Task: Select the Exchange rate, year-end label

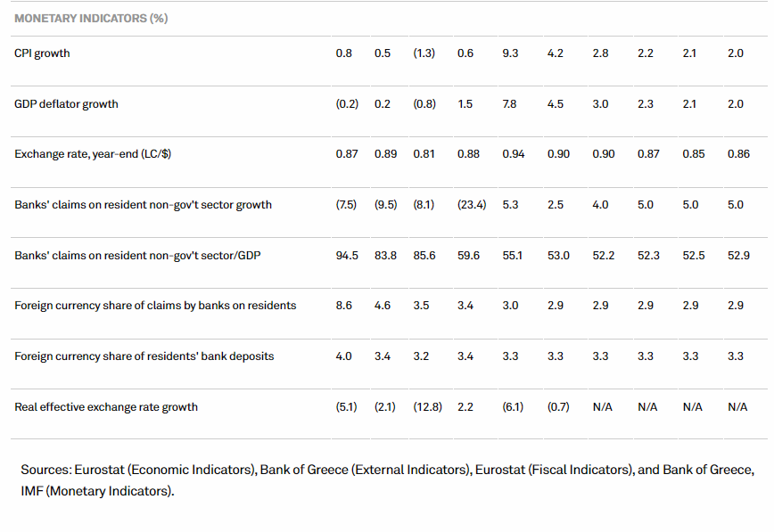Action: click(93, 154)
